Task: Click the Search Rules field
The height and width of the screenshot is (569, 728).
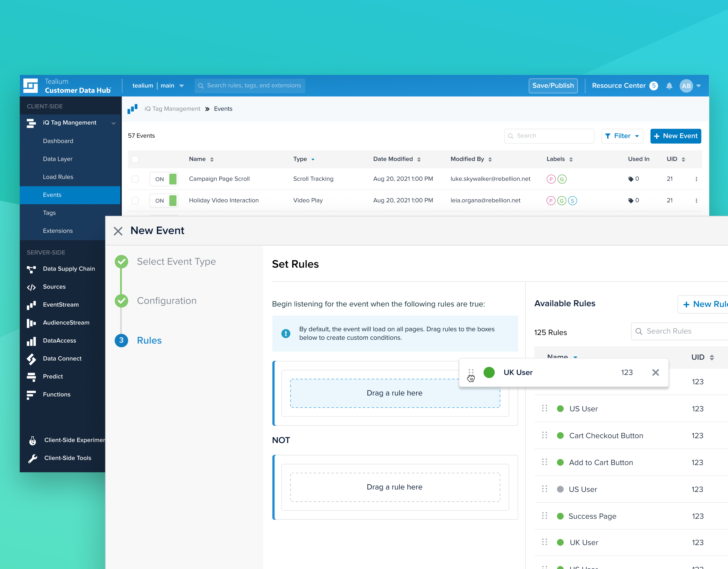Action: coord(679,331)
